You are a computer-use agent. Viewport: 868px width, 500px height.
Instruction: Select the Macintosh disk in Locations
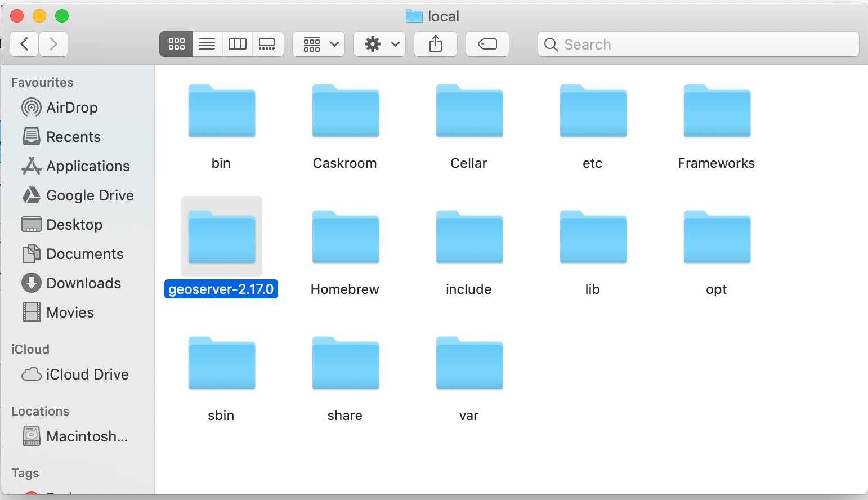(77, 436)
